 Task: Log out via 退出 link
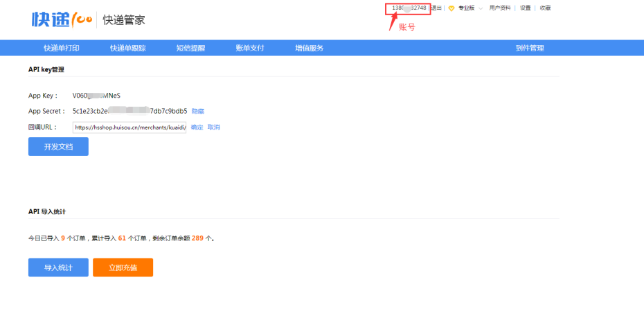(436, 8)
